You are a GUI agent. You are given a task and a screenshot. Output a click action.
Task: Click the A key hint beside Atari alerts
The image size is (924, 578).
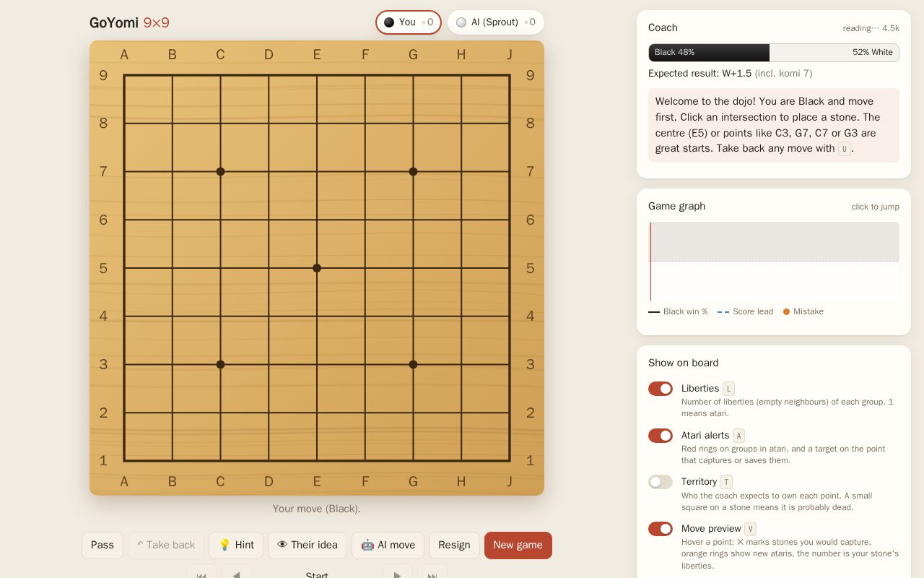point(738,436)
